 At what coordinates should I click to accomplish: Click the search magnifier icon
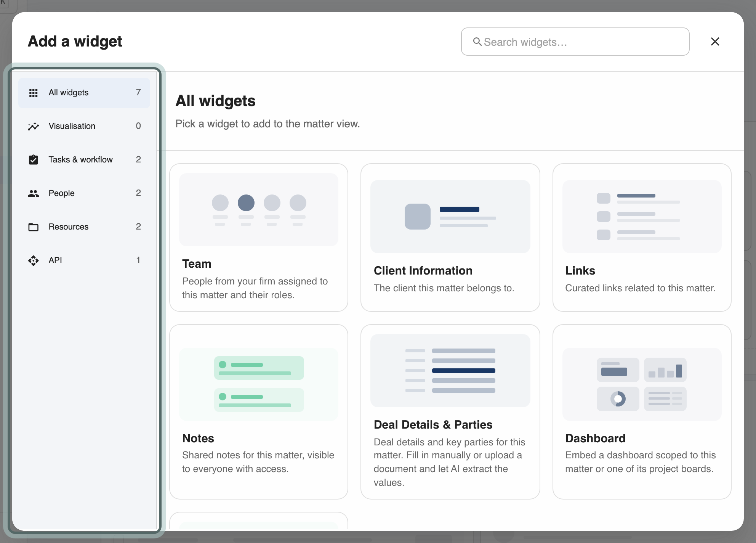click(x=477, y=42)
